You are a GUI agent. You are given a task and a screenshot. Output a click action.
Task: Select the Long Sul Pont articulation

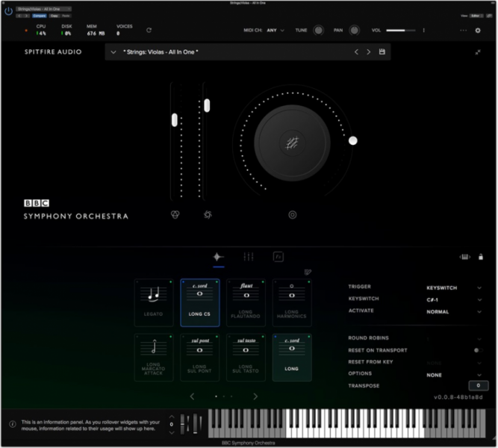tap(202, 358)
